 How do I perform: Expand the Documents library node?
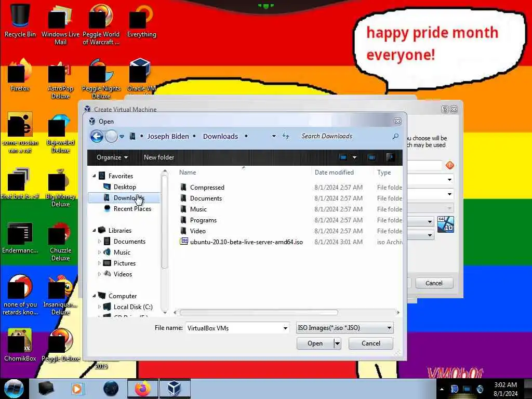(x=99, y=241)
